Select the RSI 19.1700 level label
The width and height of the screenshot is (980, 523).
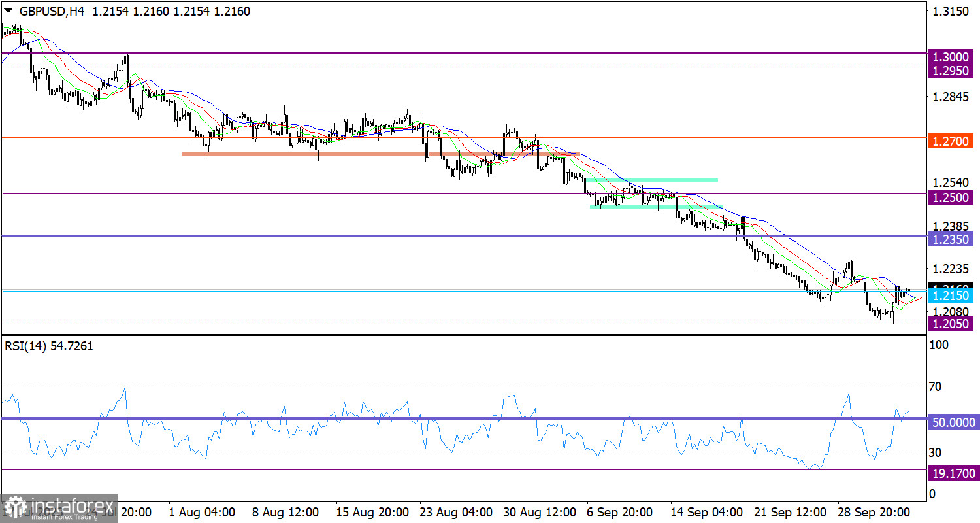tap(953, 473)
